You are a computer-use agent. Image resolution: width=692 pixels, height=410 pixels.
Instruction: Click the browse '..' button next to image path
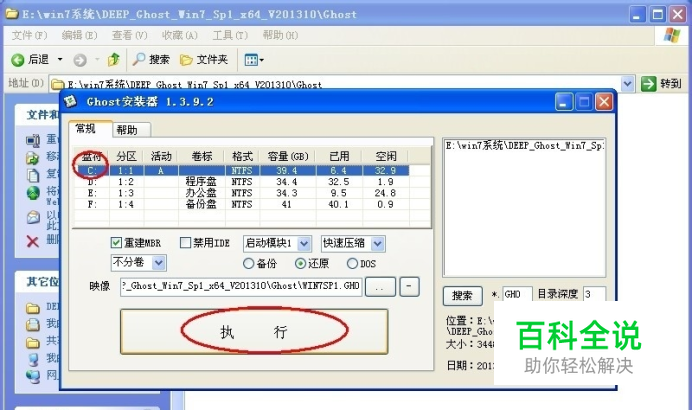[380, 287]
